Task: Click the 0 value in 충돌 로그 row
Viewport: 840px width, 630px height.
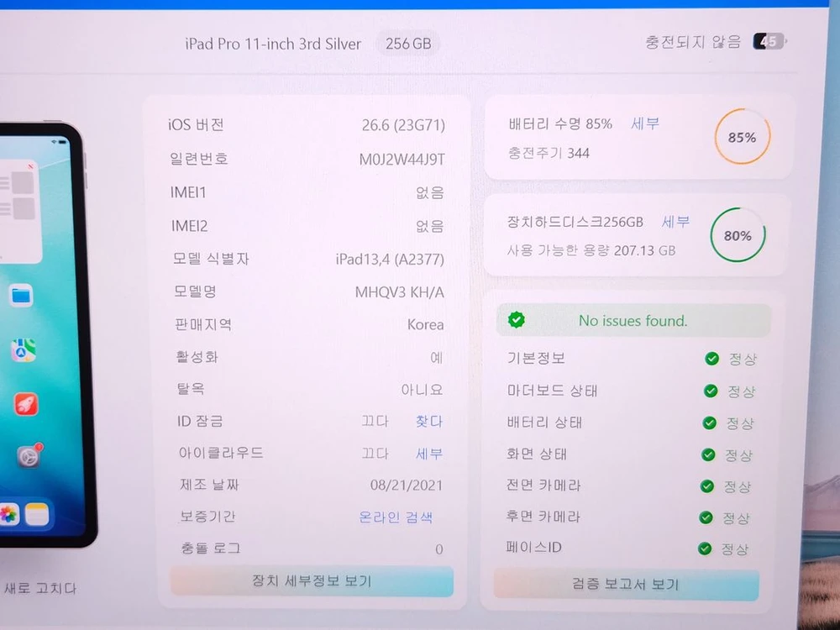Action: click(x=439, y=549)
